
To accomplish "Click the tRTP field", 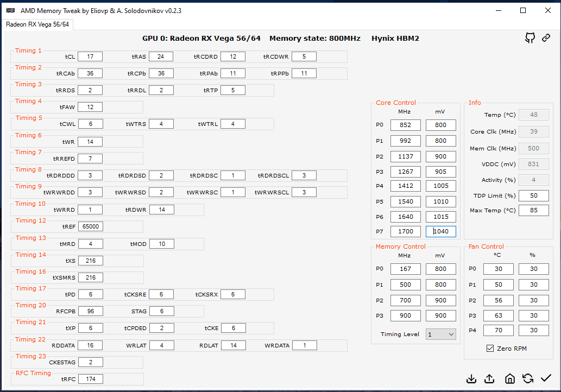I will tap(233, 90).
